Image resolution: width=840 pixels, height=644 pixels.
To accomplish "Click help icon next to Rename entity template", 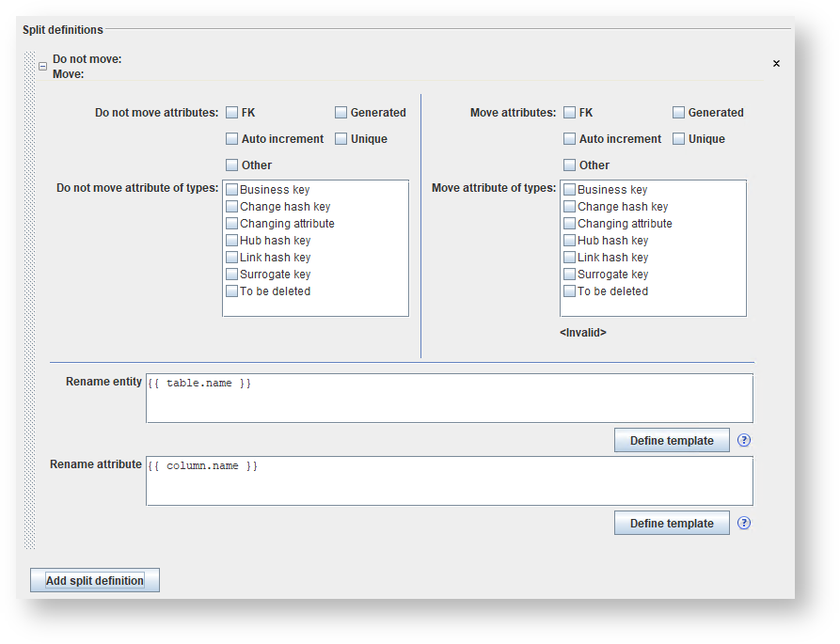I will tap(744, 440).
